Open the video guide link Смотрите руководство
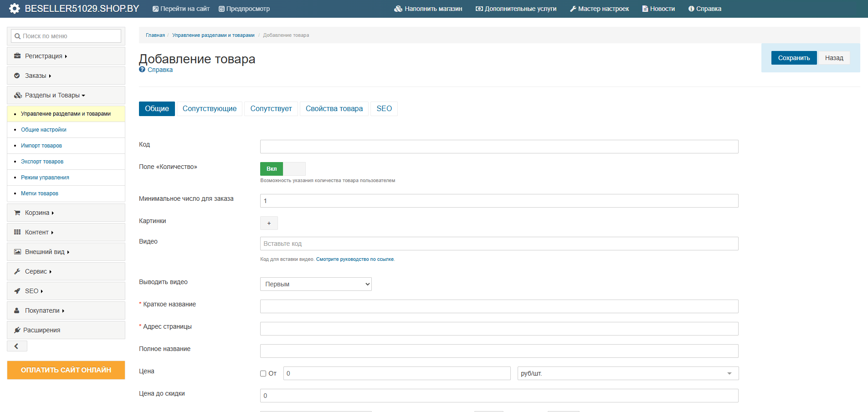This screenshot has width=868, height=412. coord(355,259)
